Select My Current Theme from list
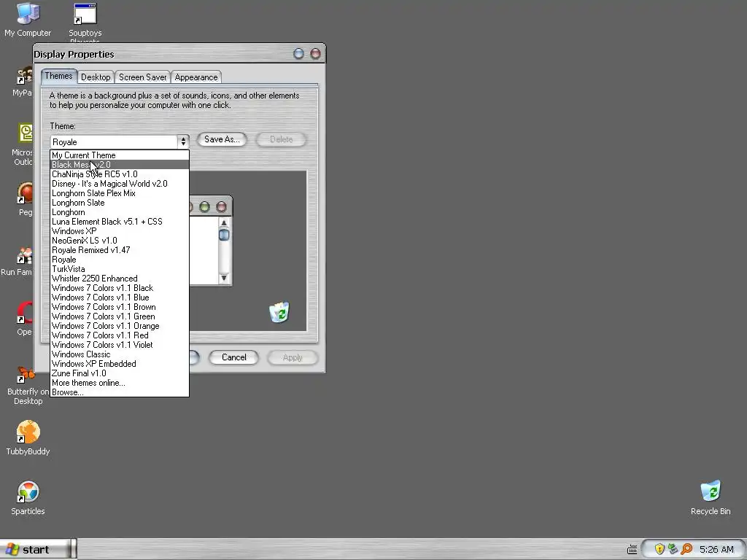The image size is (747, 560). 120,155
